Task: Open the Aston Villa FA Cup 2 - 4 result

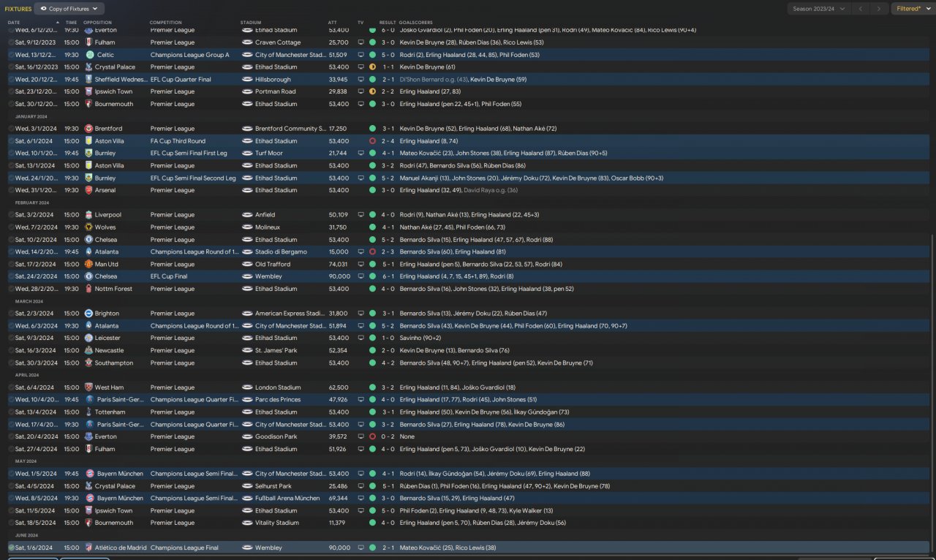Action: click(x=388, y=141)
